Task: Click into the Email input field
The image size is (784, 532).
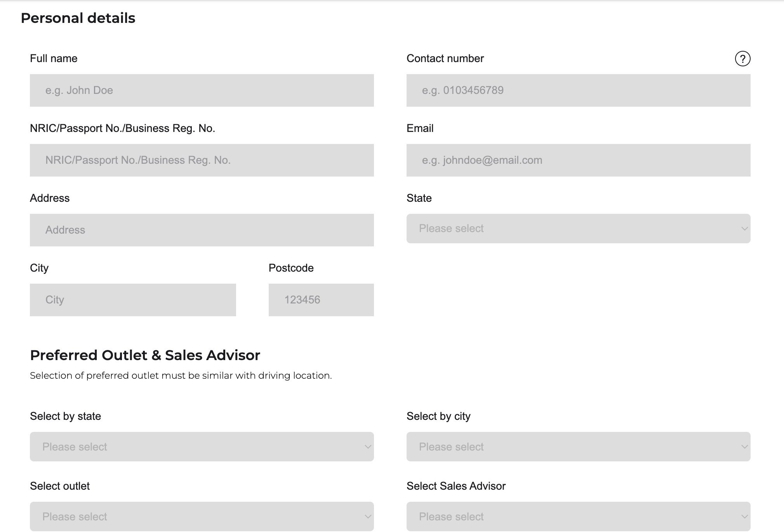Action: click(x=579, y=160)
